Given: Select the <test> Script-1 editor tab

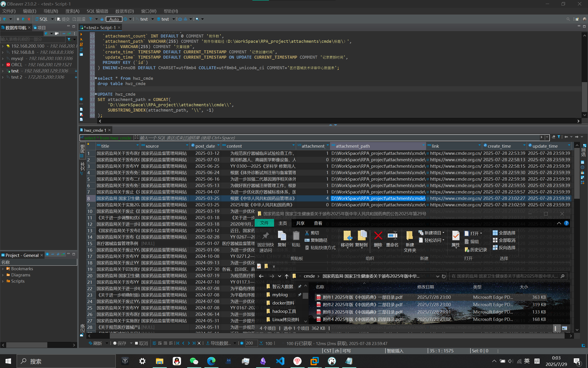Looking at the screenshot, I should tap(100, 28).
